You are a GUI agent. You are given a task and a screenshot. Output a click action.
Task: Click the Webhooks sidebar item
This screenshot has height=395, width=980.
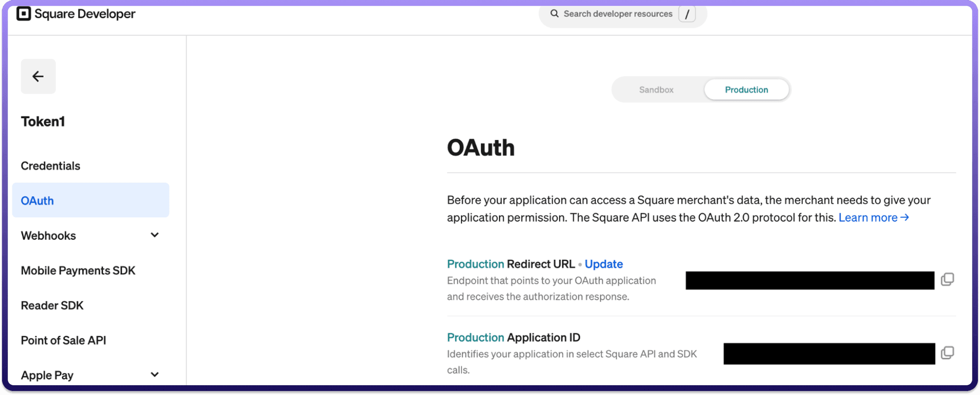tap(48, 236)
